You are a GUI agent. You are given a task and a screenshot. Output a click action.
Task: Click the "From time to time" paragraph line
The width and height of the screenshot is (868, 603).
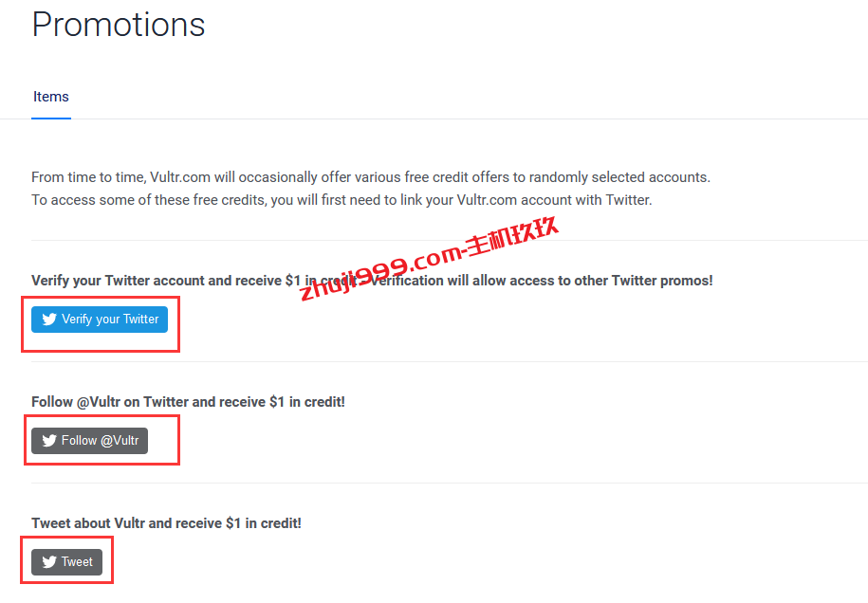(x=371, y=177)
